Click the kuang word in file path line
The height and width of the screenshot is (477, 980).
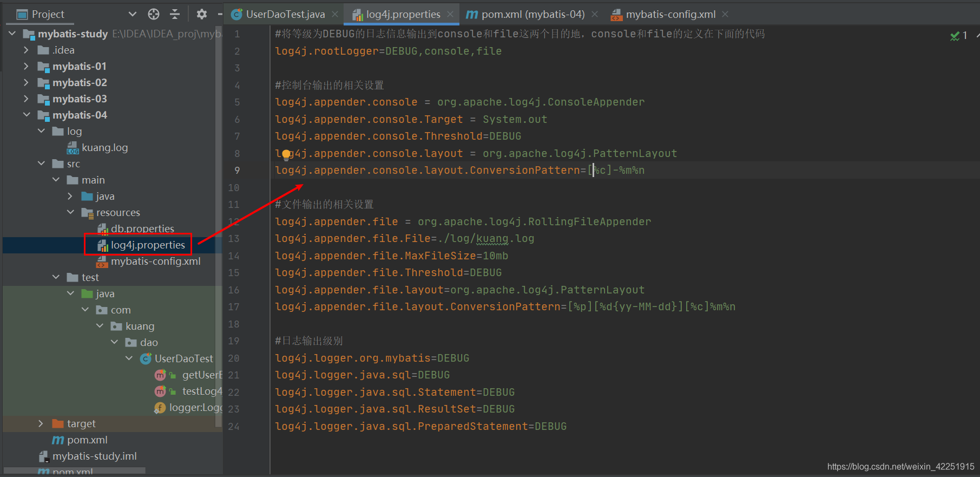pos(492,238)
